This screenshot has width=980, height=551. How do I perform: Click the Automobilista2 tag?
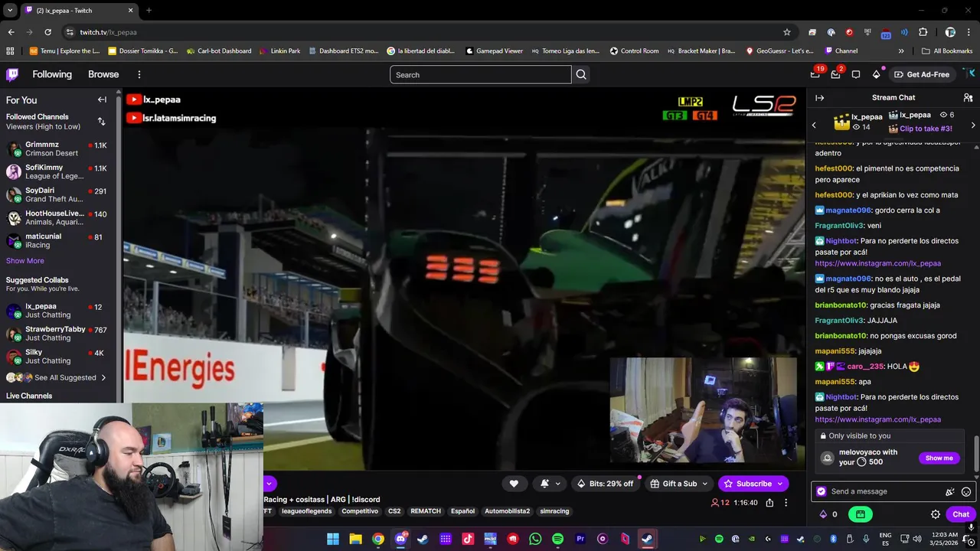pyautogui.click(x=507, y=511)
